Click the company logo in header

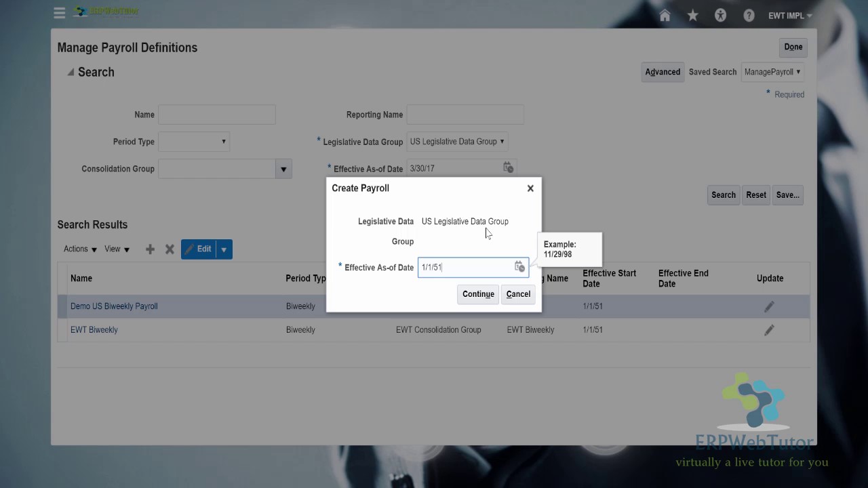[x=106, y=12]
